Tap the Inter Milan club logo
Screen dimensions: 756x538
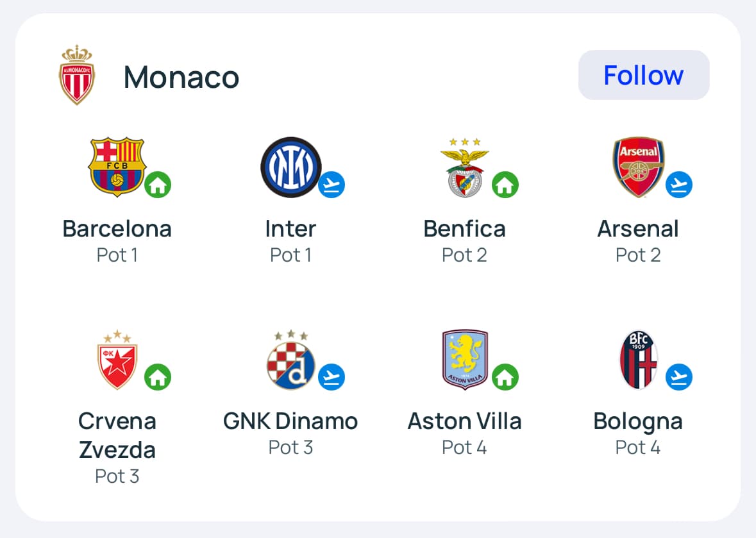pyautogui.click(x=290, y=167)
